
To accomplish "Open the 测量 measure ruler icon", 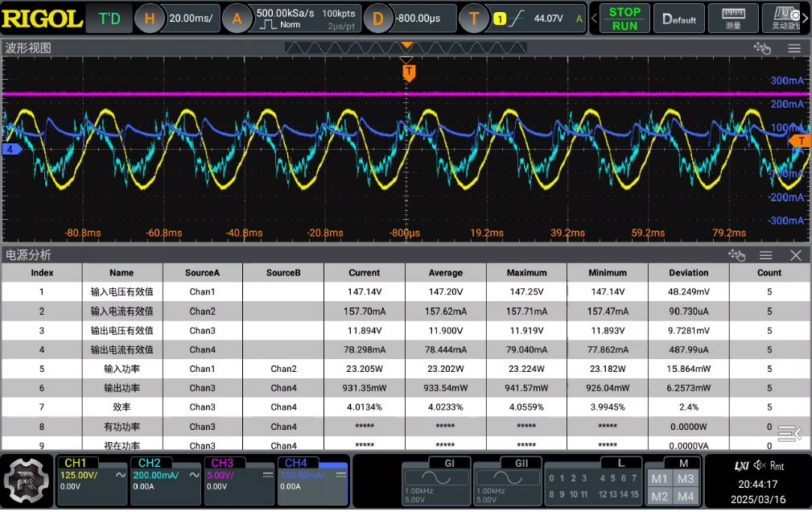I will 733,19.
